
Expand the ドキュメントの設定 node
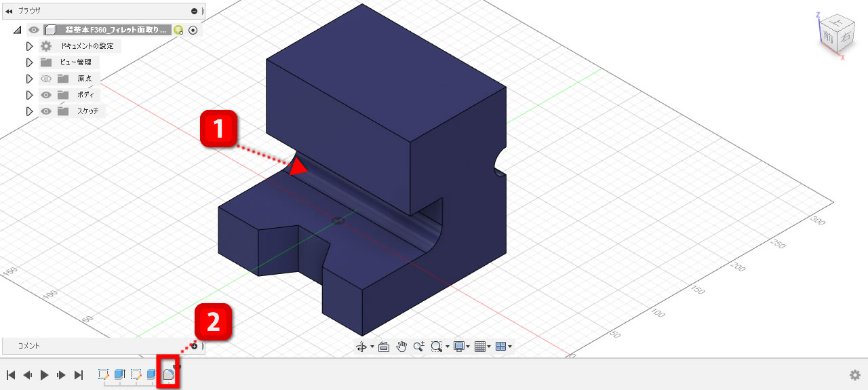[x=29, y=46]
